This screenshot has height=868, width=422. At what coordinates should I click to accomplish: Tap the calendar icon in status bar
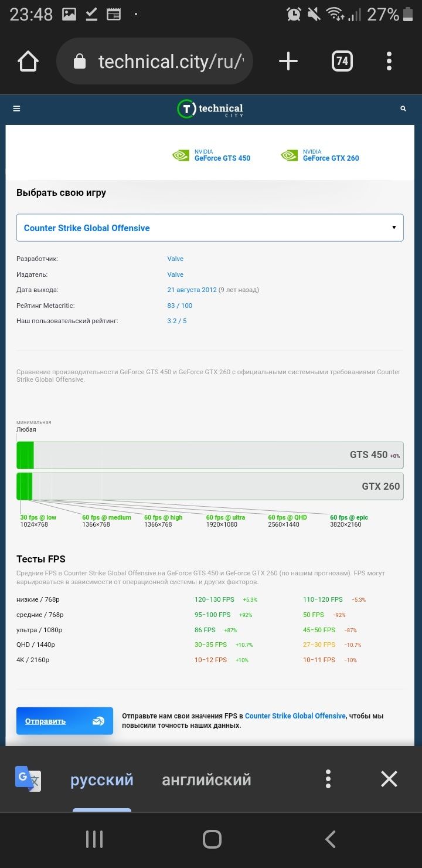[x=114, y=14]
